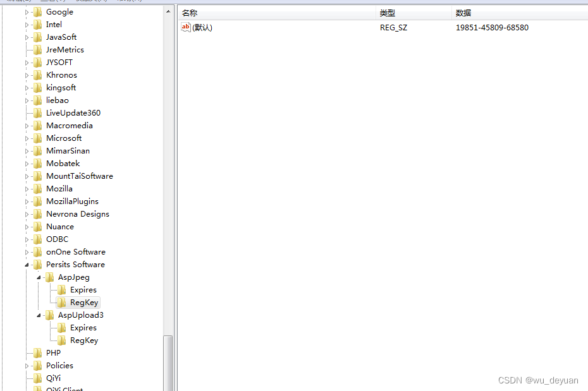
Task: Click the JavaSoft folder icon
Action: tap(37, 37)
